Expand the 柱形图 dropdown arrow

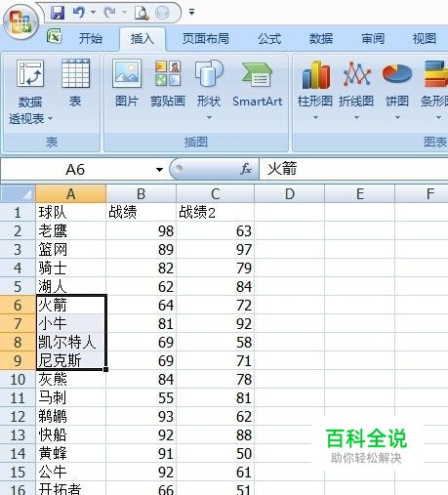(x=315, y=117)
